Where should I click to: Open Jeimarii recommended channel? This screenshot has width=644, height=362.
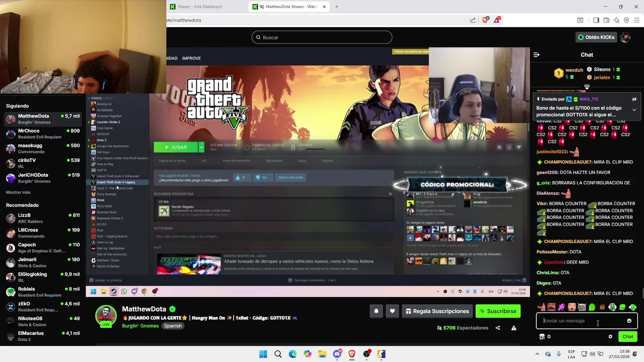(42, 262)
